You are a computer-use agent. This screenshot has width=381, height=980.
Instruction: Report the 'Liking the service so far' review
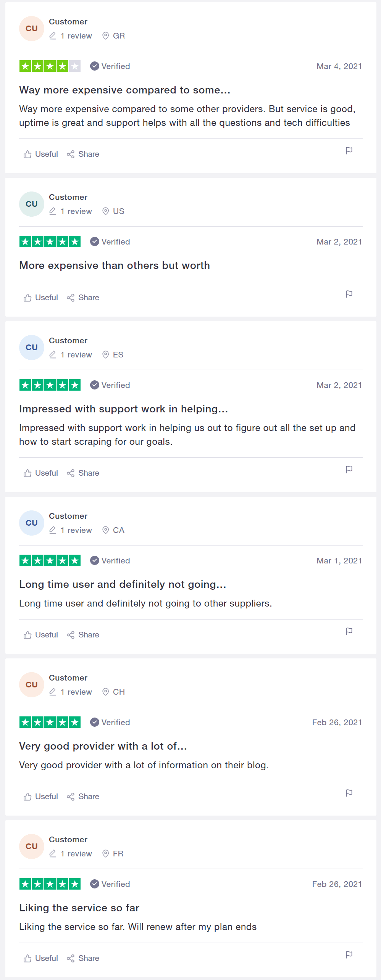pos(349,955)
